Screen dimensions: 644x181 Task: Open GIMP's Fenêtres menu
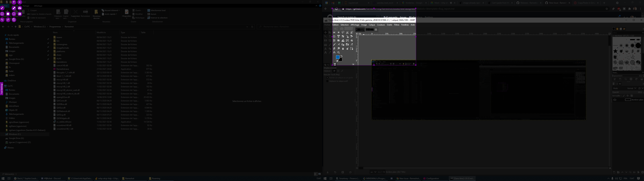coord(405,25)
